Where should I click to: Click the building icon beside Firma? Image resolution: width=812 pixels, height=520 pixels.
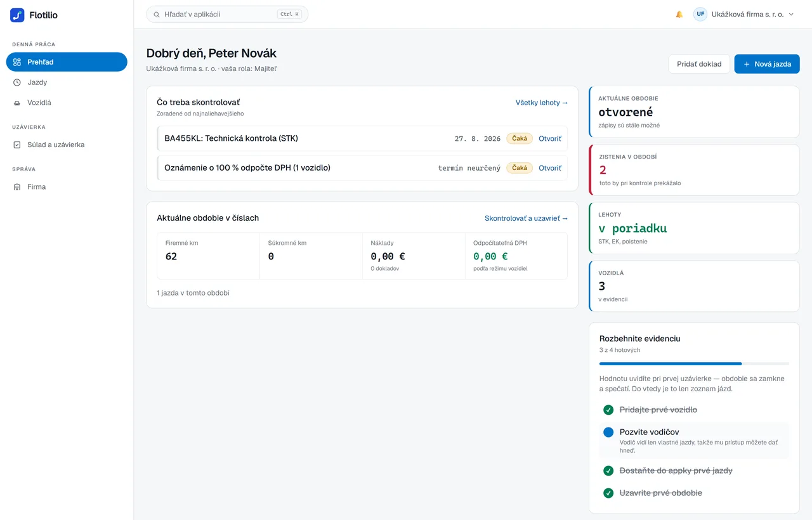point(17,187)
